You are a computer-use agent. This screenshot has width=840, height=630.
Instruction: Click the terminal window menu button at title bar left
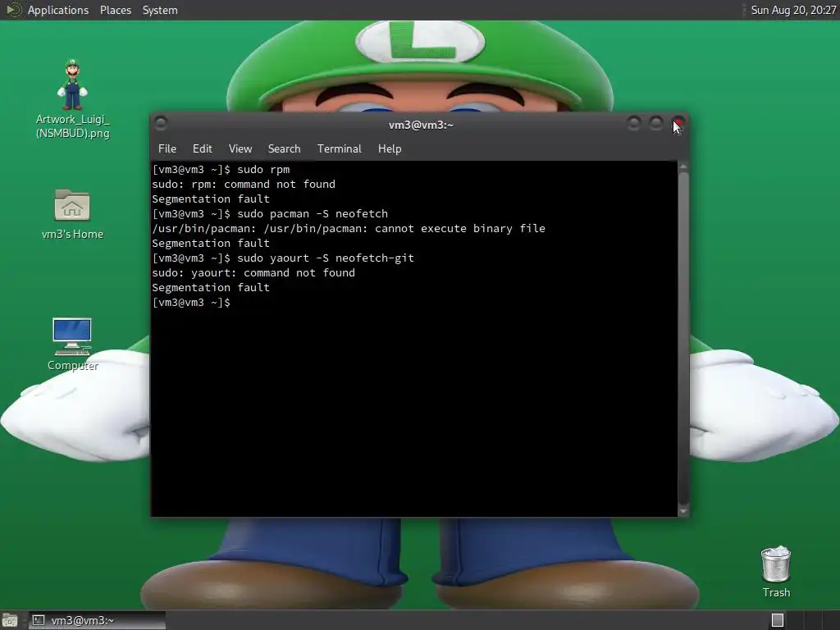click(x=161, y=124)
